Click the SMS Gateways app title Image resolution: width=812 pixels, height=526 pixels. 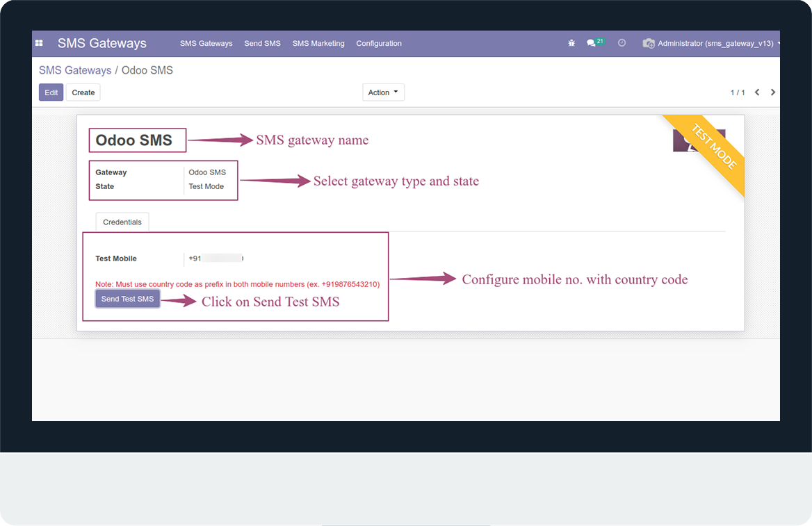pos(102,44)
